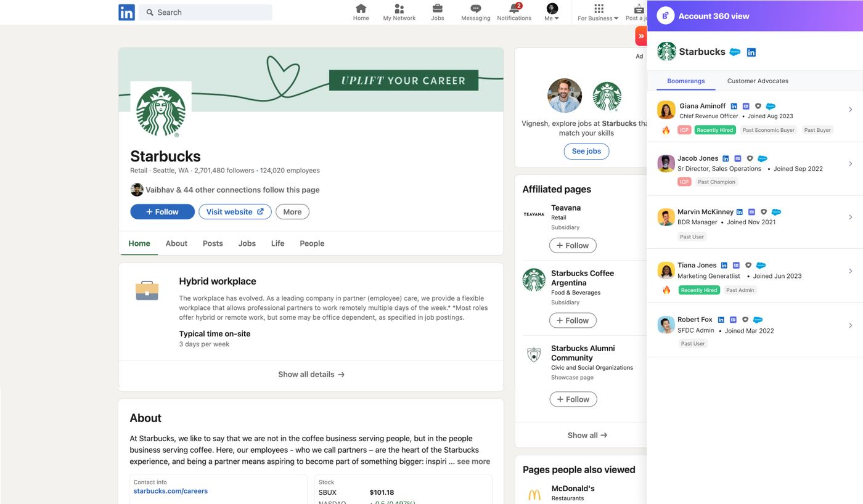This screenshot has width=863, height=504.
Task: Open Robert Fox's LinkedIn icon
Action: point(721,320)
